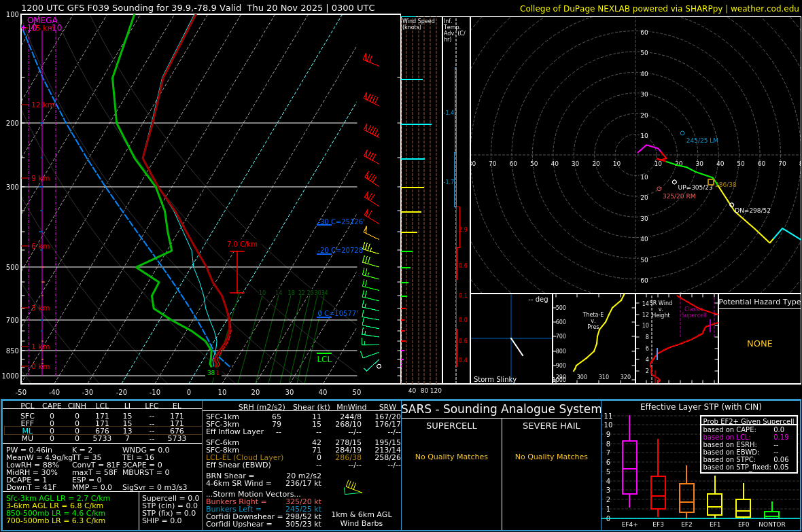Click the Wind Speed (knots) panel header
Screen dimensions: 802x532
(419, 24)
